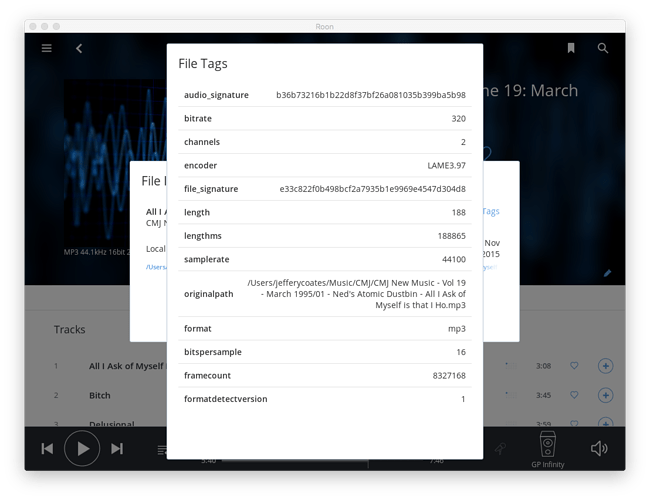This screenshot has height=500, width=650.
Task: Favorite the Bitch track with heart
Action: (574, 395)
